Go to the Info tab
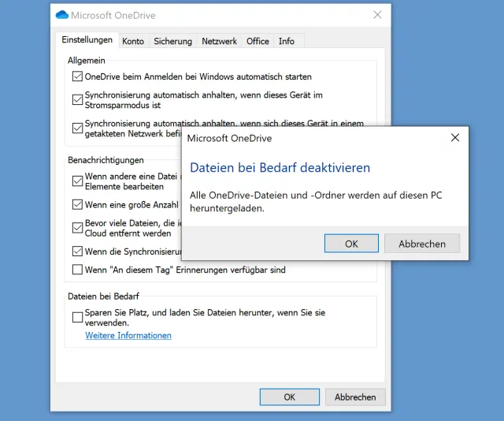 [287, 41]
